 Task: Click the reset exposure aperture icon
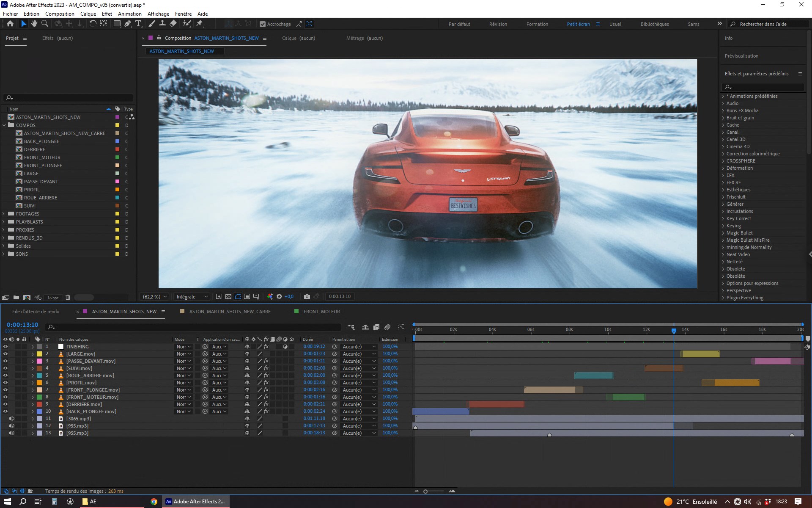pyautogui.click(x=279, y=296)
